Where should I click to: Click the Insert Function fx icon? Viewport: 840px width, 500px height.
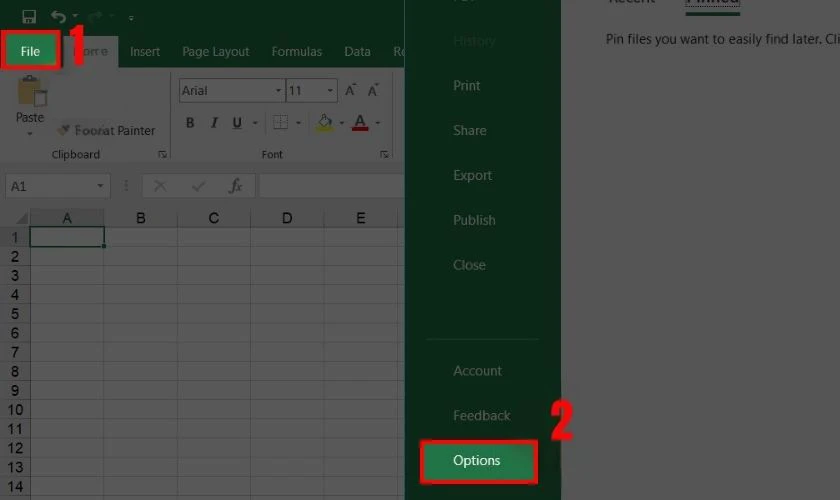(x=235, y=186)
